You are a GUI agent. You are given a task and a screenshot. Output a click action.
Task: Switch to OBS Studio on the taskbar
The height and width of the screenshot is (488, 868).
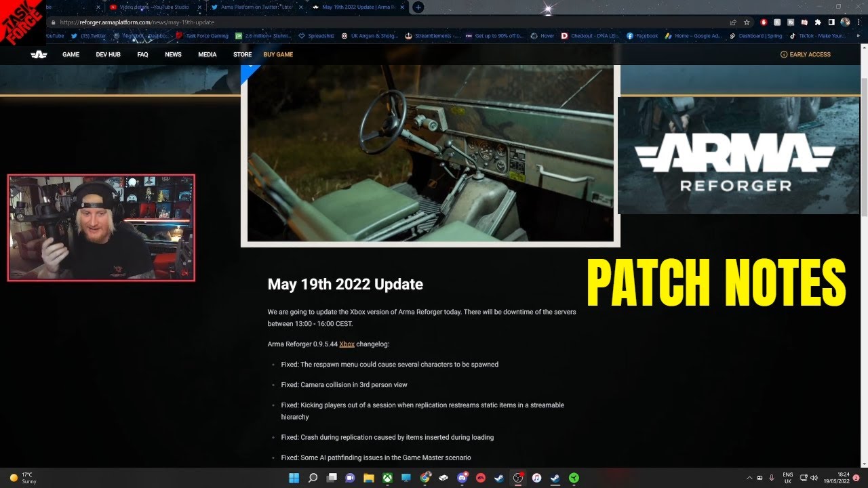(x=518, y=478)
